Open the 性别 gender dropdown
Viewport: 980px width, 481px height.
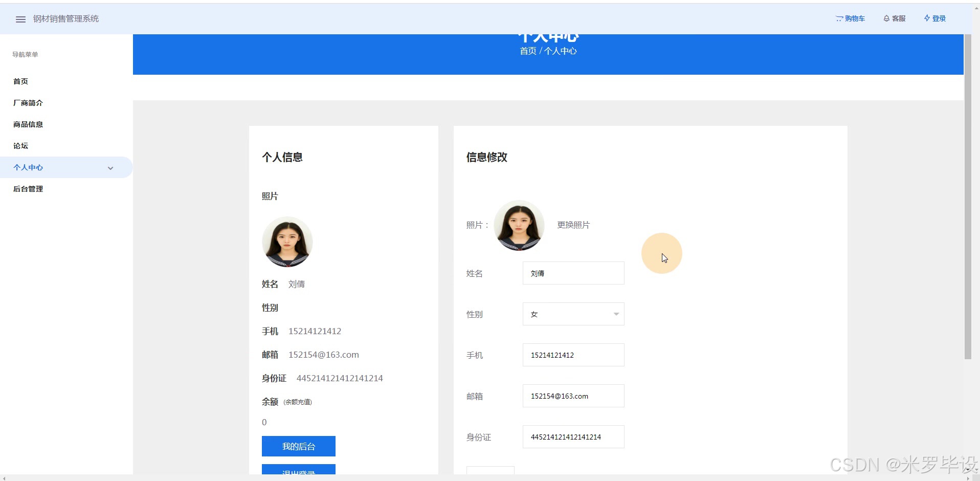(573, 314)
